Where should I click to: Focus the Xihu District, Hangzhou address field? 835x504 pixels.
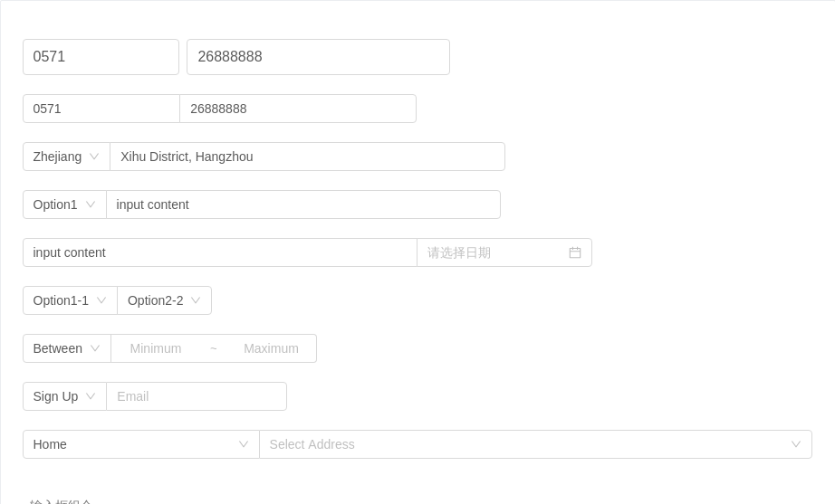[x=307, y=157]
